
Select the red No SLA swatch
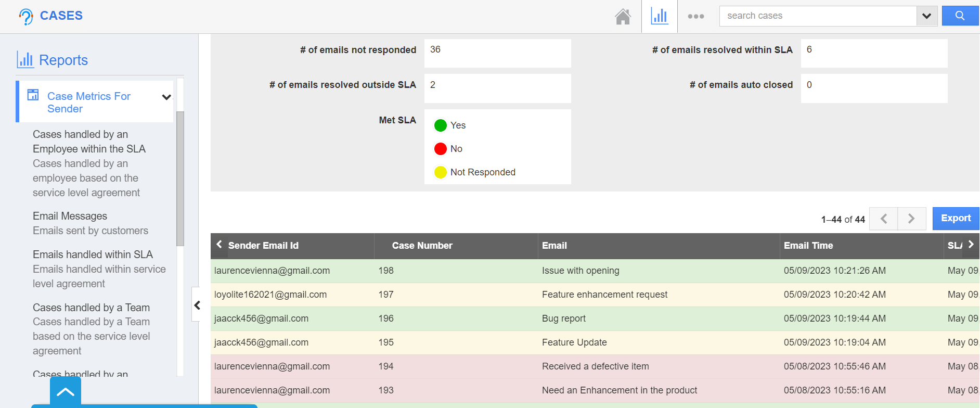[441, 149]
